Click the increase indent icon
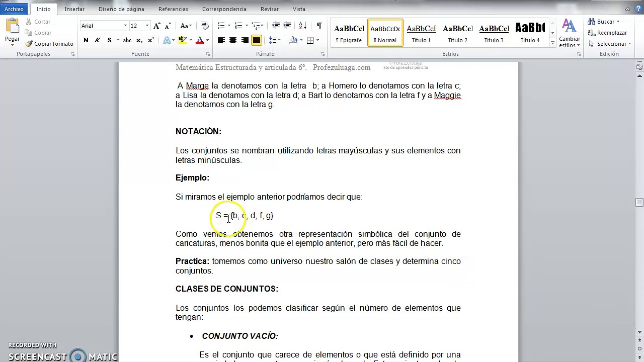Screen dimensions: 644x362 point(287,26)
